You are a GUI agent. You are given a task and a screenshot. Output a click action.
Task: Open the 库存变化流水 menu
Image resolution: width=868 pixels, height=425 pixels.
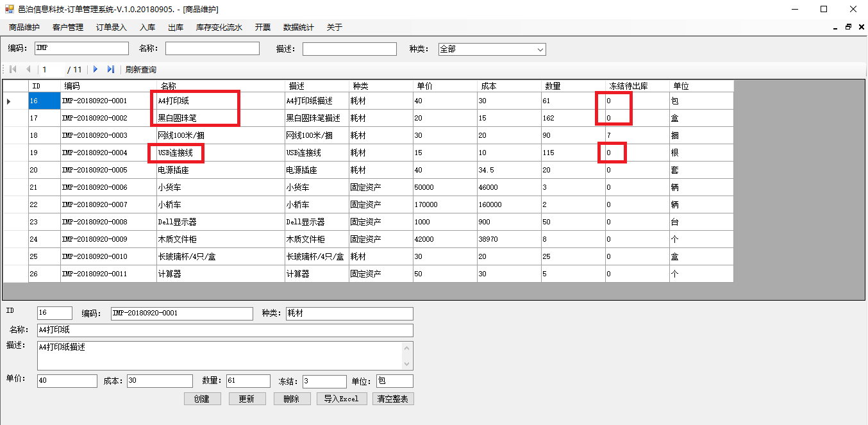(x=219, y=28)
